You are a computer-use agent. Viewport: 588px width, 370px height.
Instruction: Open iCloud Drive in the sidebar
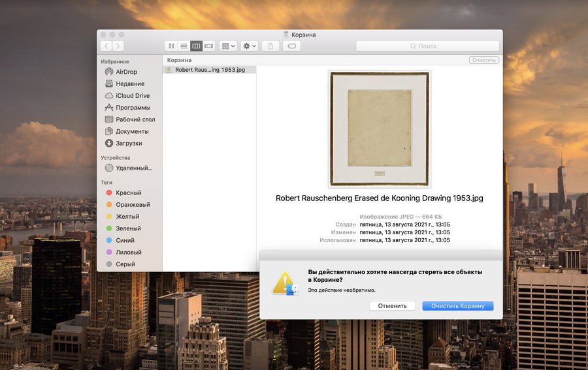coord(133,95)
